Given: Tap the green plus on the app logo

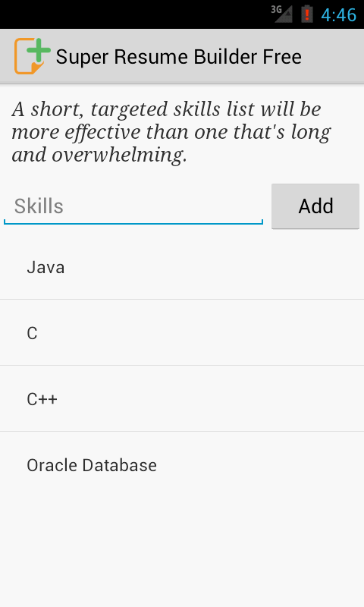Looking at the screenshot, I should tap(39, 49).
